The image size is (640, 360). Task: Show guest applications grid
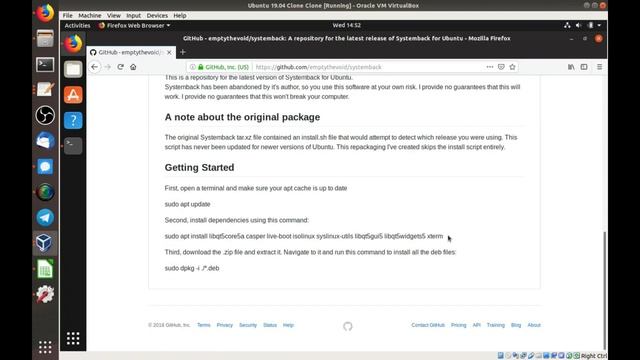[x=73, y=338]
